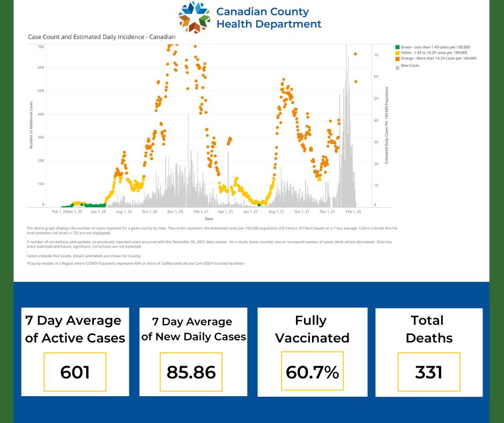Click the gray New Cases legend swatch
Screen dimensions: 504x423
tap(398, 68)
